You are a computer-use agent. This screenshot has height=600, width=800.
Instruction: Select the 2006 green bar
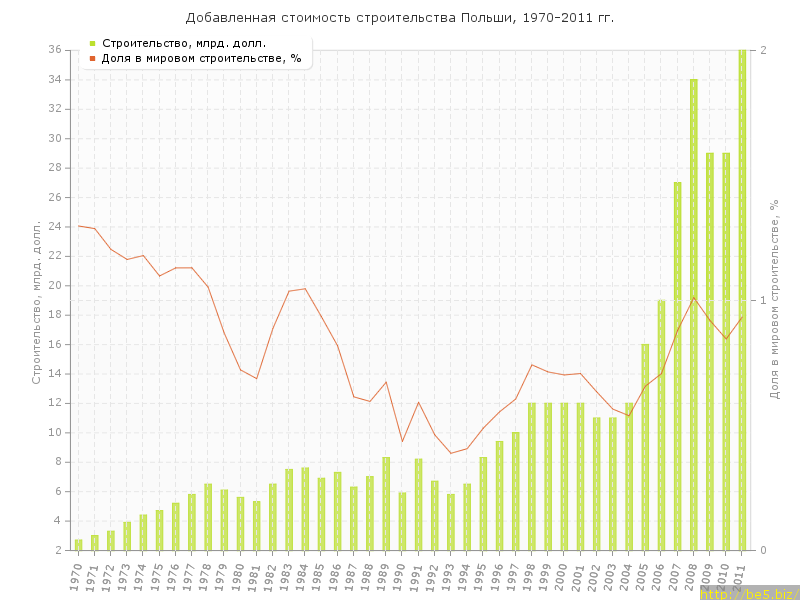click(661, 425)
